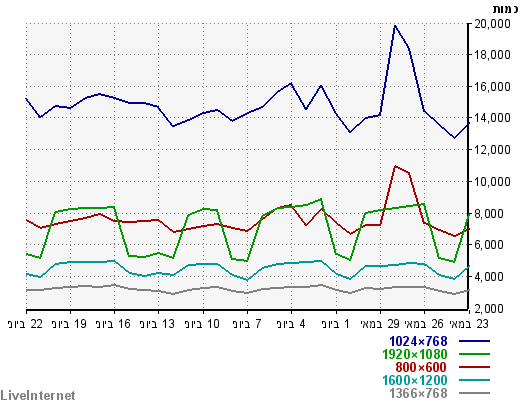This screenshot has height=405, width=520.
Task: Click the 800×600 legend label
Action: click(x=421, y=367)
